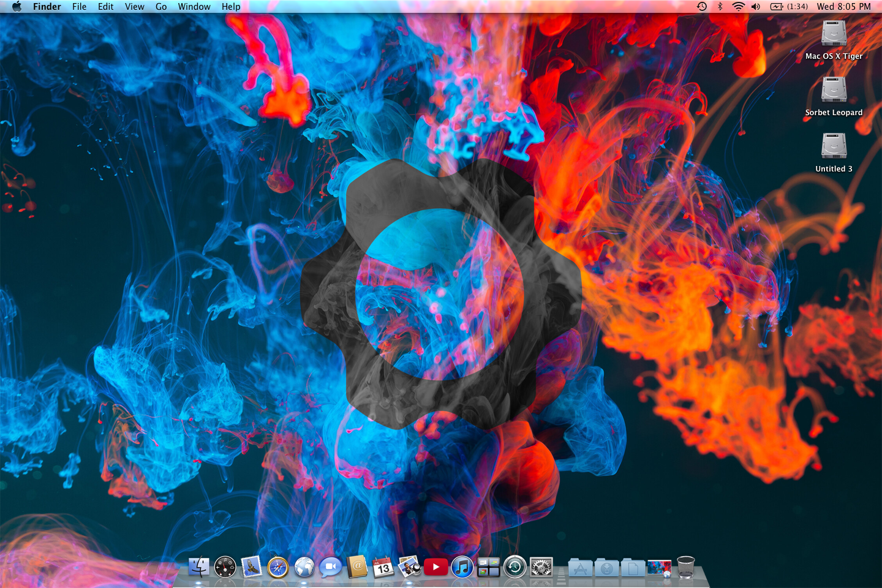Open the Trash in the Dock
The width and height of the screenshot is (882, 588).
tap(686, 568)
